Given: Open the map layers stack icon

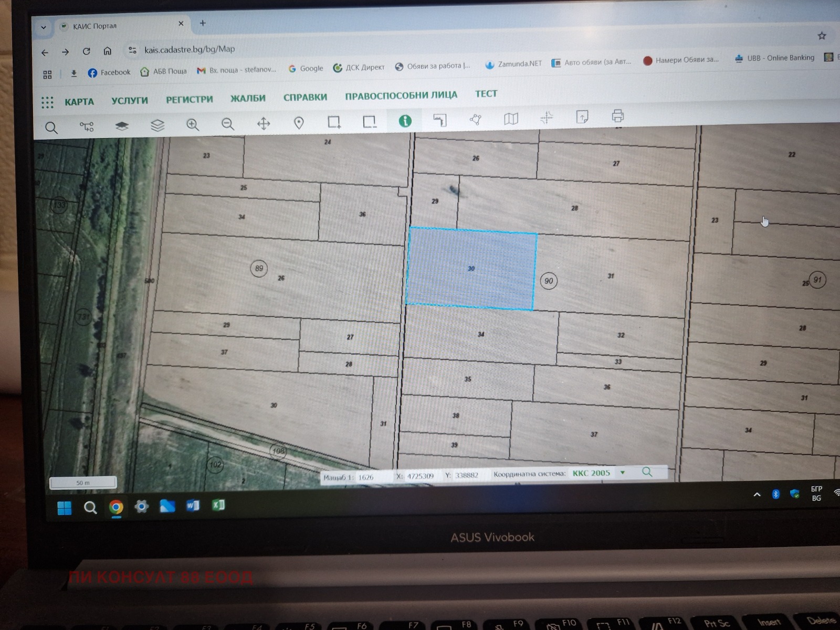Looking at the screenshot, I should coord(157,125).
